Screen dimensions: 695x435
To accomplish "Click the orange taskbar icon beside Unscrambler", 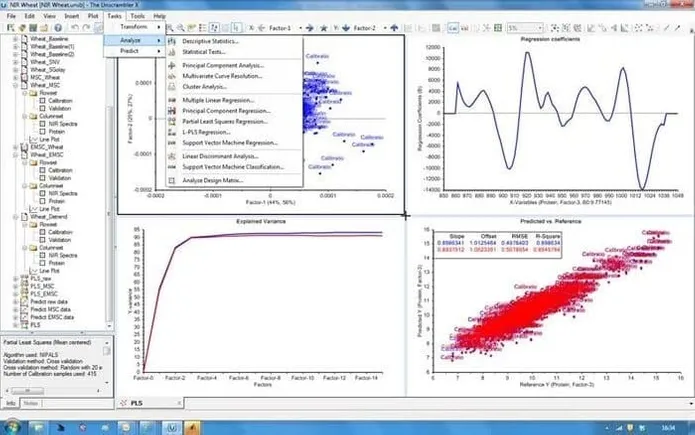I will click(x=192, y=427).
